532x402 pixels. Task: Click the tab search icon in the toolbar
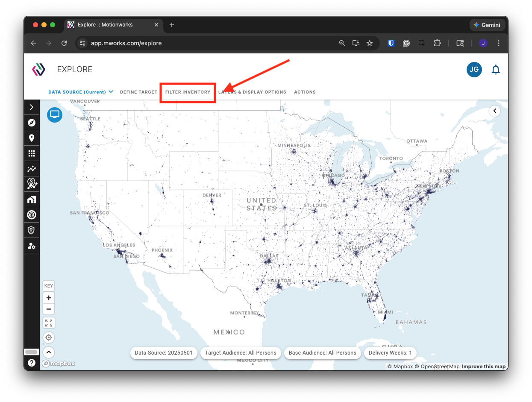click(460, 43)
